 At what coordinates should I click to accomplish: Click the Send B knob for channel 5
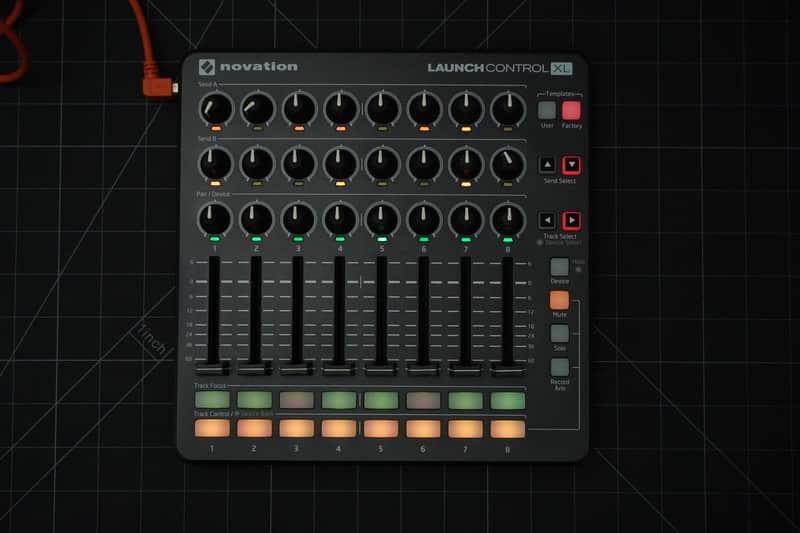pos(383,164)
